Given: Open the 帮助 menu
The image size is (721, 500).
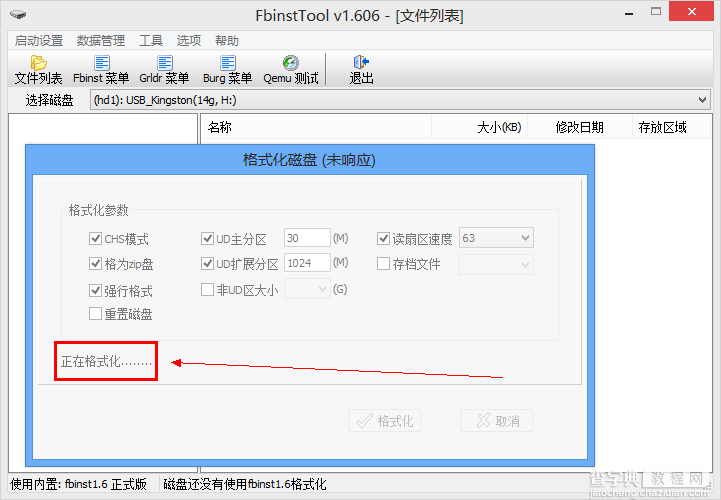Looking at the screenshot, I should pos(227,40).
